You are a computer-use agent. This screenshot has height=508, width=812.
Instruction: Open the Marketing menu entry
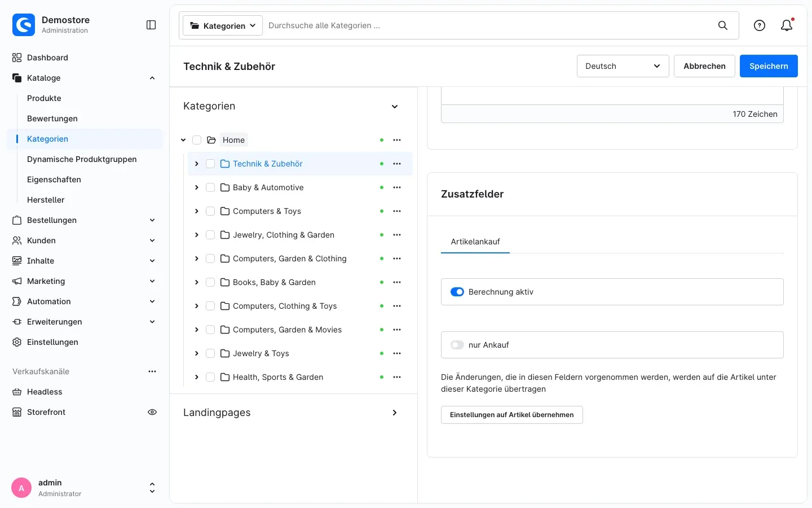(85, 281)
